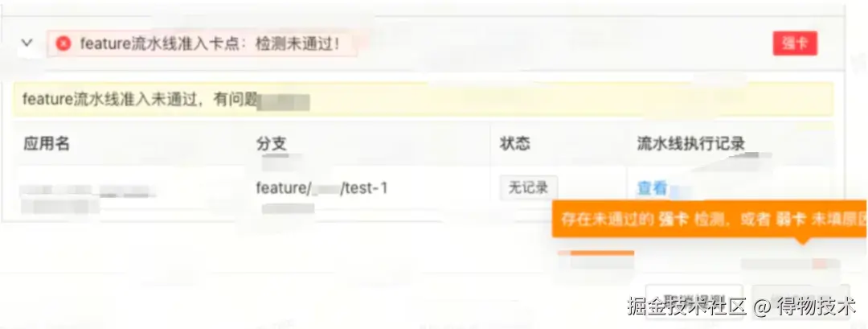Click the red 强卡 tag
Image resolution: width=868 pixels, height=329 pixels.
coord(795,43)
